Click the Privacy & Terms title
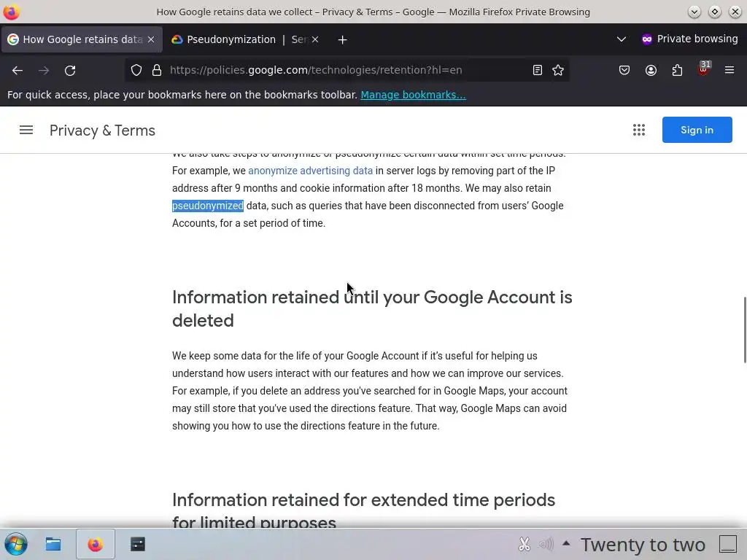The height and width of the screenshot is (560, 747). point(102,131)
